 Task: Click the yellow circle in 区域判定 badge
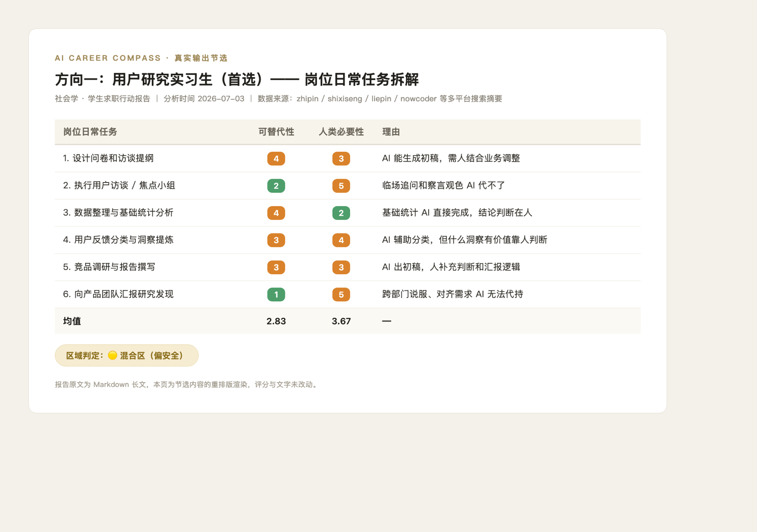click(x=113, y=355)
